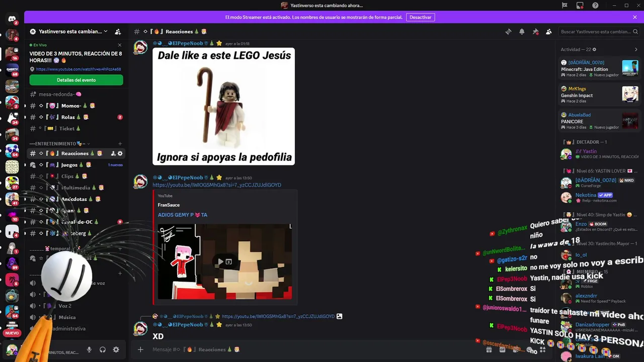Image resolution: width=644 pixels, height=362 pixels.
Task: Open Anécdotas channel
Action: pos(75,199)
